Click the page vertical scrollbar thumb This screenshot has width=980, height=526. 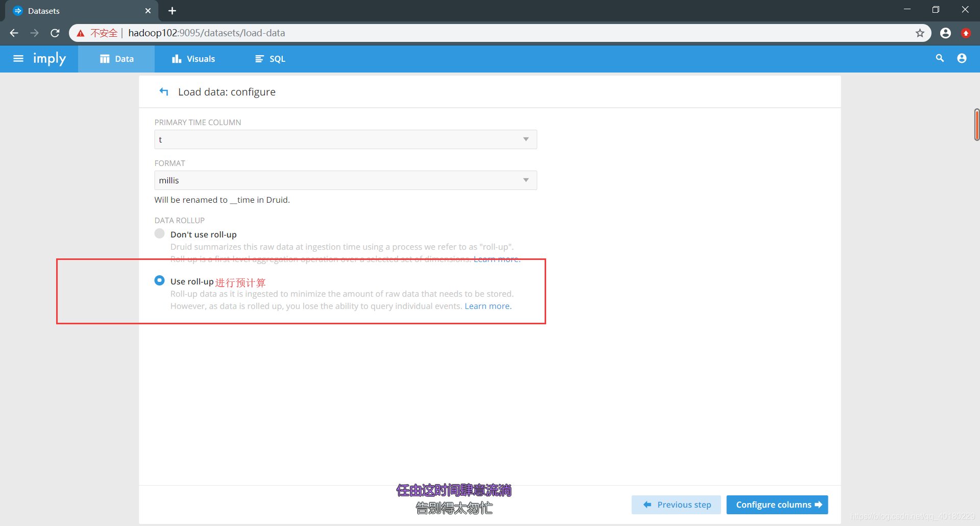(x=976, y=125)
